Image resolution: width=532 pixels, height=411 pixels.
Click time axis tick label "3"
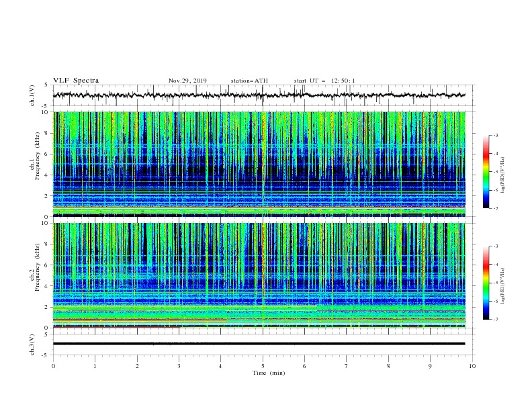pos(179,366)
